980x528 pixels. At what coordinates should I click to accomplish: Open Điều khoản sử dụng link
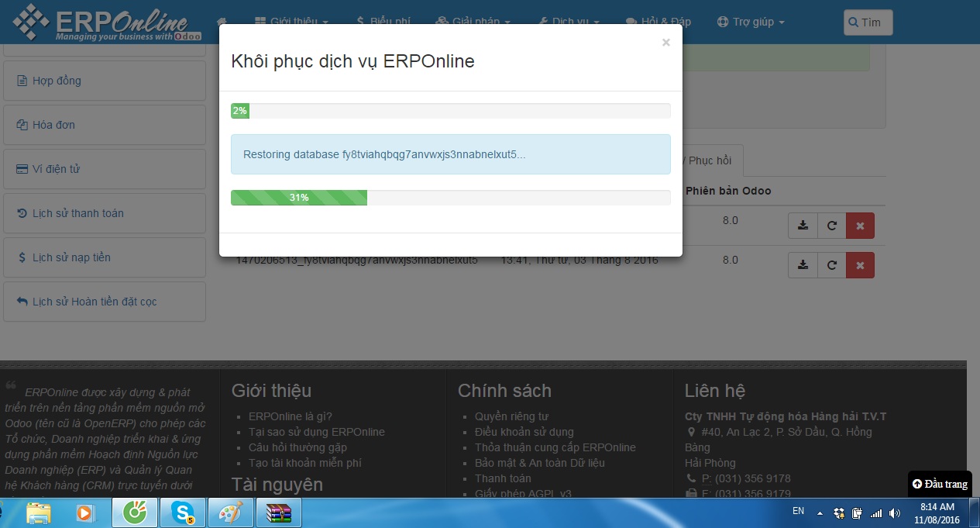[524, 432]
